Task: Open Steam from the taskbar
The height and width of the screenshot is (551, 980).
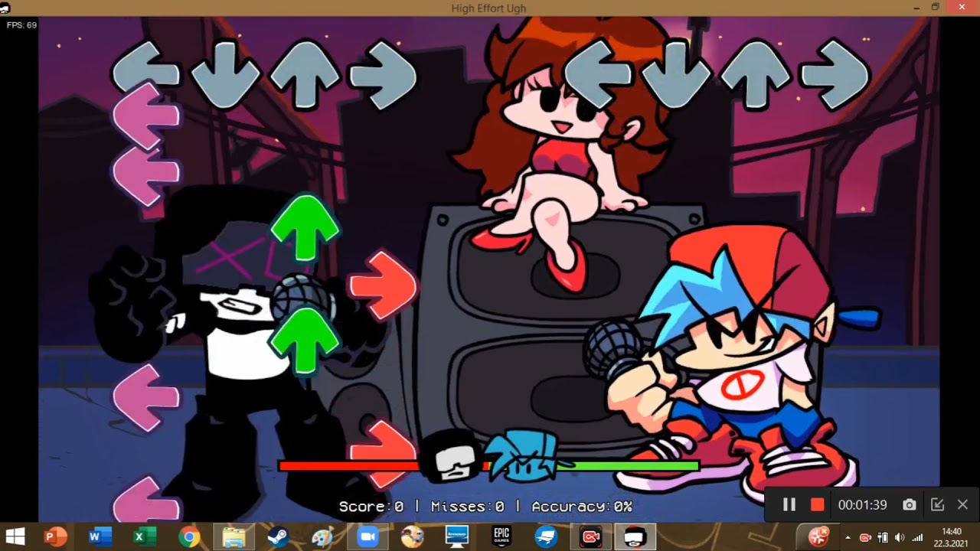Action: coord(278,537)
